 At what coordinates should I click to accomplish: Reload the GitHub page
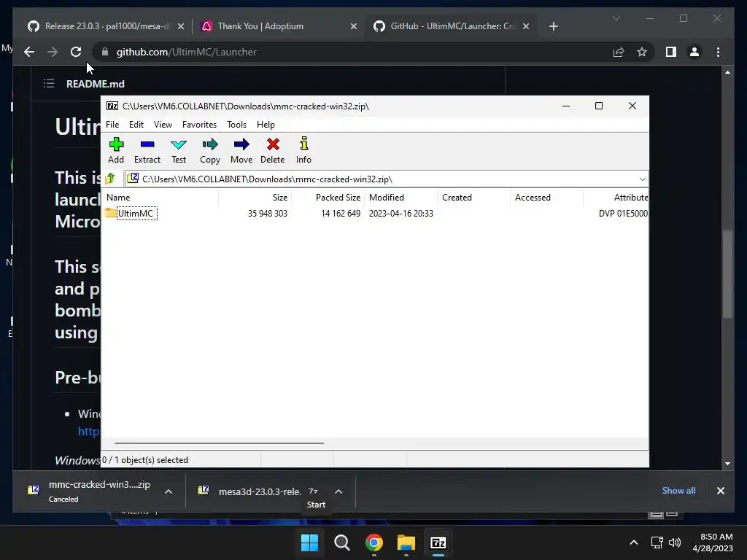76,52
